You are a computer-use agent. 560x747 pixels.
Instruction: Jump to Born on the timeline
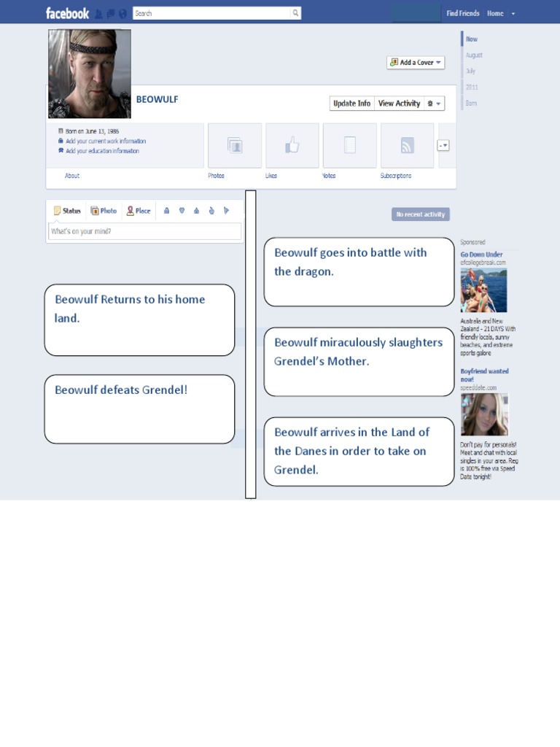471,103
